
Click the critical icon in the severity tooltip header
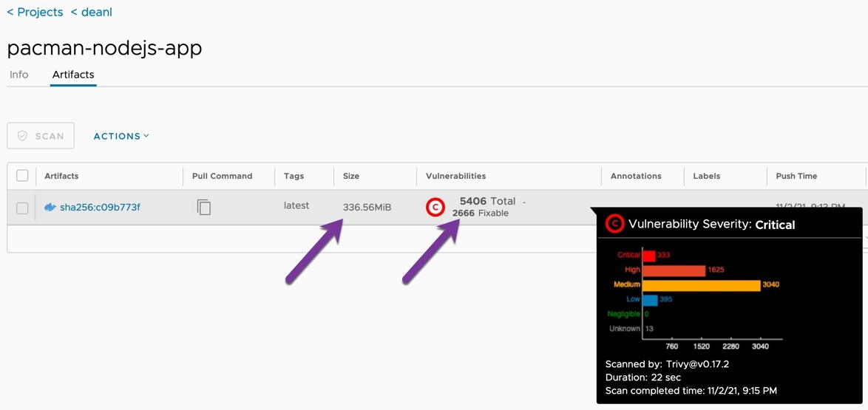615,224
